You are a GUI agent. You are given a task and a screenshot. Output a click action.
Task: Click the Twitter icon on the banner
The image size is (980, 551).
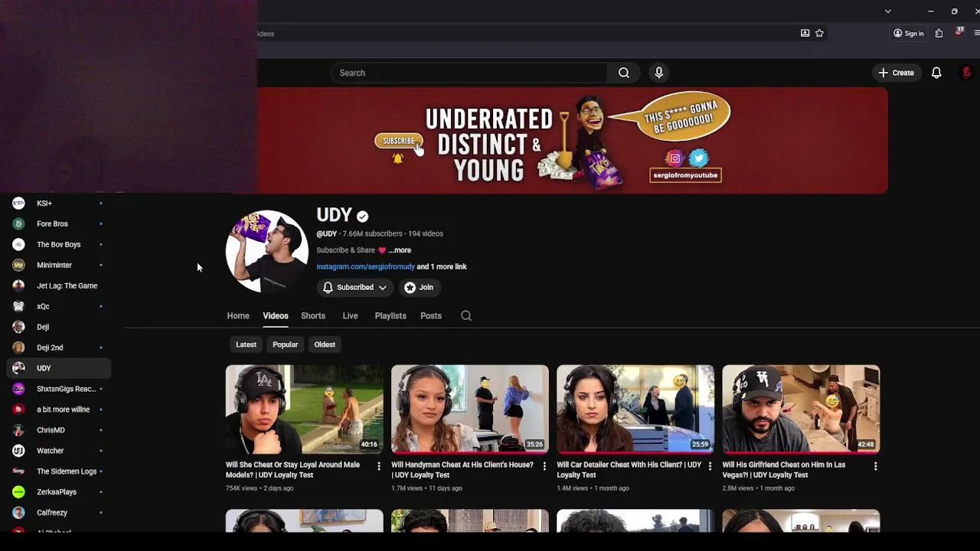coord(698,158)
